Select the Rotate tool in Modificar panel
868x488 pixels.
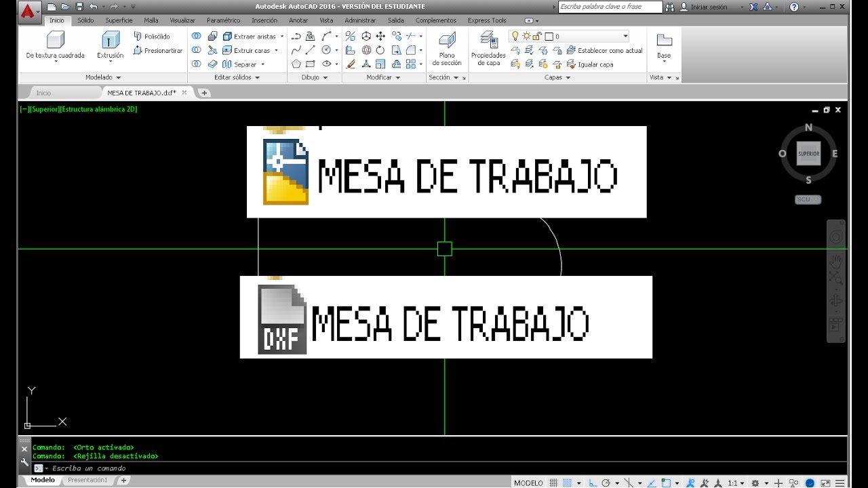click(380, 50)
